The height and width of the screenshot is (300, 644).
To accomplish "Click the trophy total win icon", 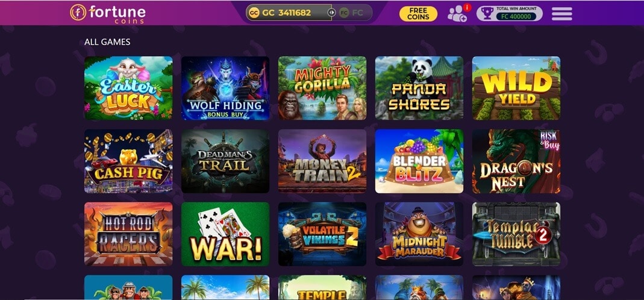I will point(487,13).
